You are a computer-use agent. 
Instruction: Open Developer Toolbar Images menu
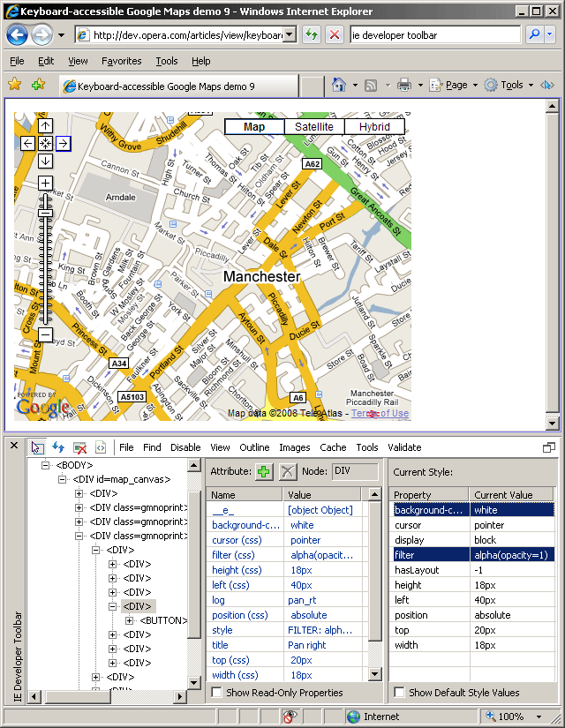[295, 447]
